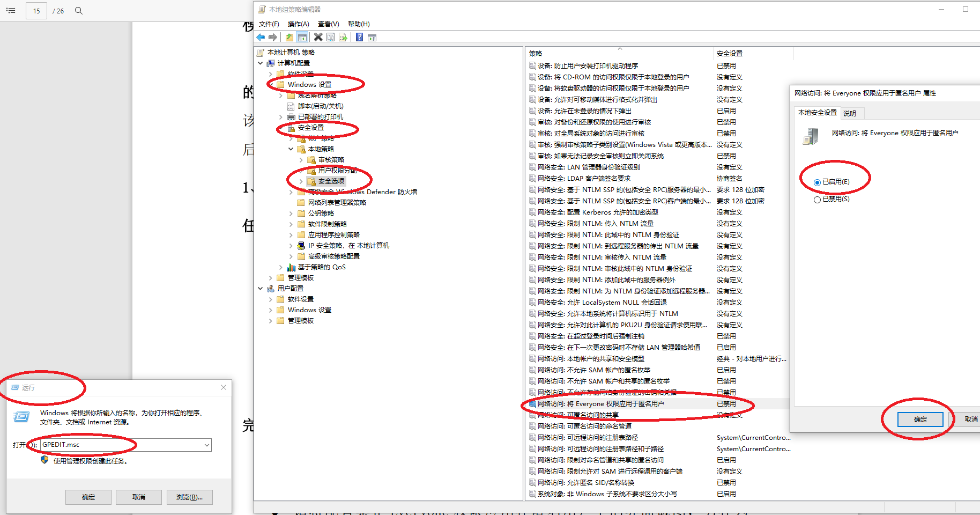Switch to the 本地安全设置 tab
This screenshot has height=515, width=980.
pos(817,113)
